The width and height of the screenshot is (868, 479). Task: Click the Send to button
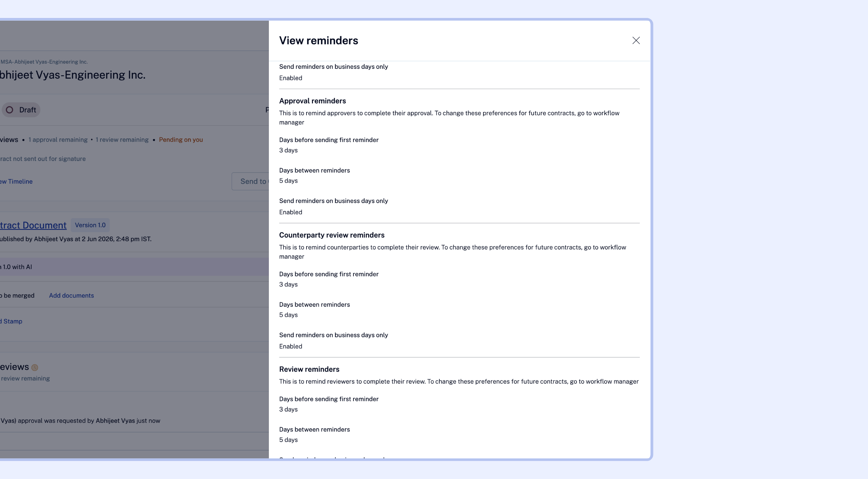tap(251, 181)
